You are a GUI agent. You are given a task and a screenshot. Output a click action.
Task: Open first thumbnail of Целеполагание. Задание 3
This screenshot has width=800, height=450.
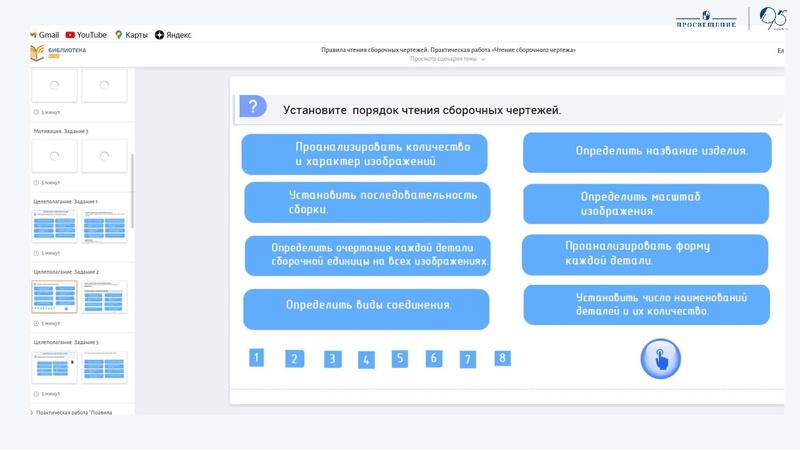[54, 367]
